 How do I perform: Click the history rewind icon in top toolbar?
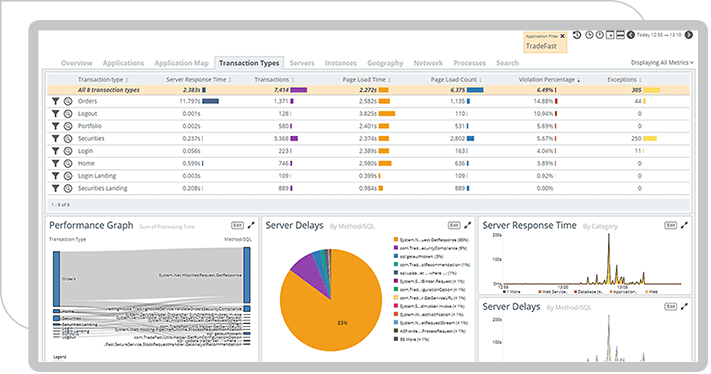point(577,35)
